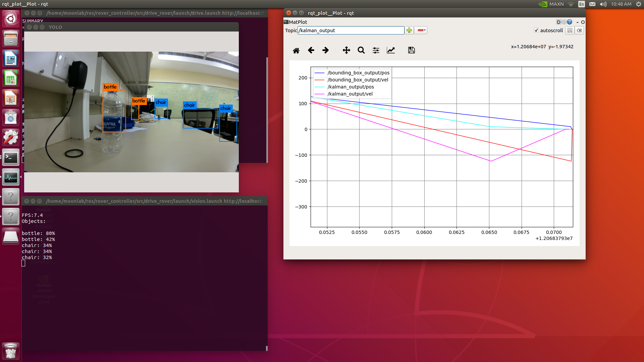
Task: Close the MatPlot plugin with O button
Action: tap(583, 22)
